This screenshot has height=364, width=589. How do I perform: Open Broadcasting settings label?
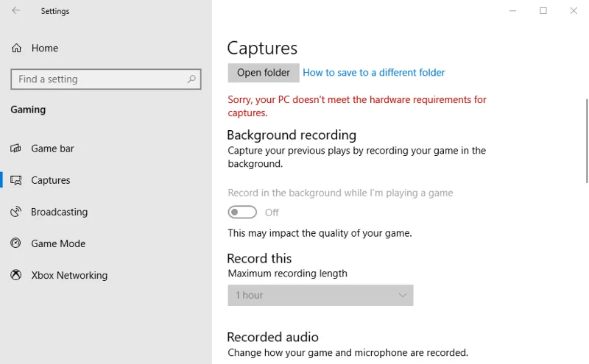click(x=60, y=212)
